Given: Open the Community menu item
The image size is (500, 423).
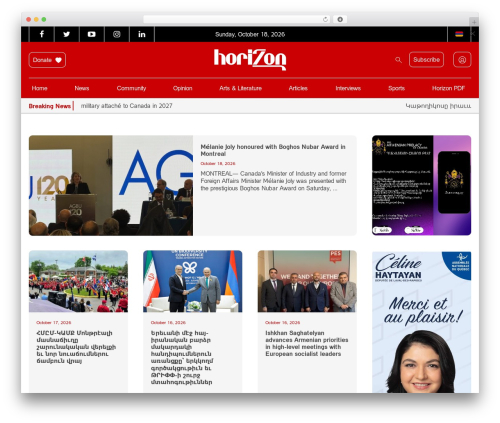Looking at the screenshot, I should (131, 88).
